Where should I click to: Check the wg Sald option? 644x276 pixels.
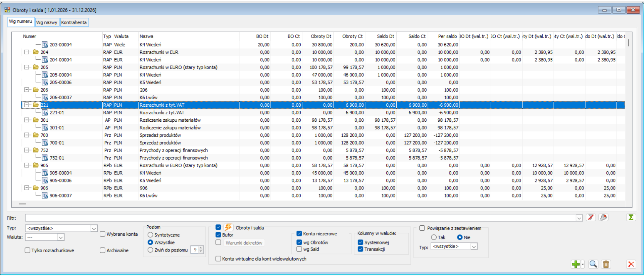(299, 249)
